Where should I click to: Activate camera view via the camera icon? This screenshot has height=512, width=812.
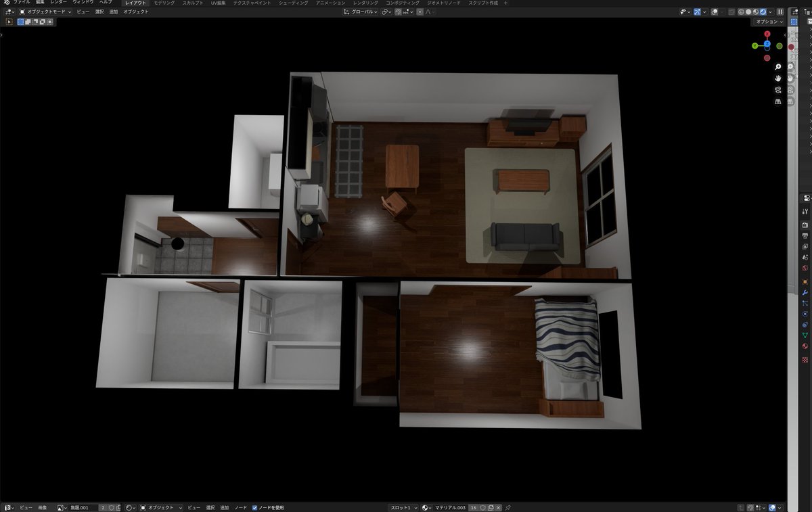(779, 90)
